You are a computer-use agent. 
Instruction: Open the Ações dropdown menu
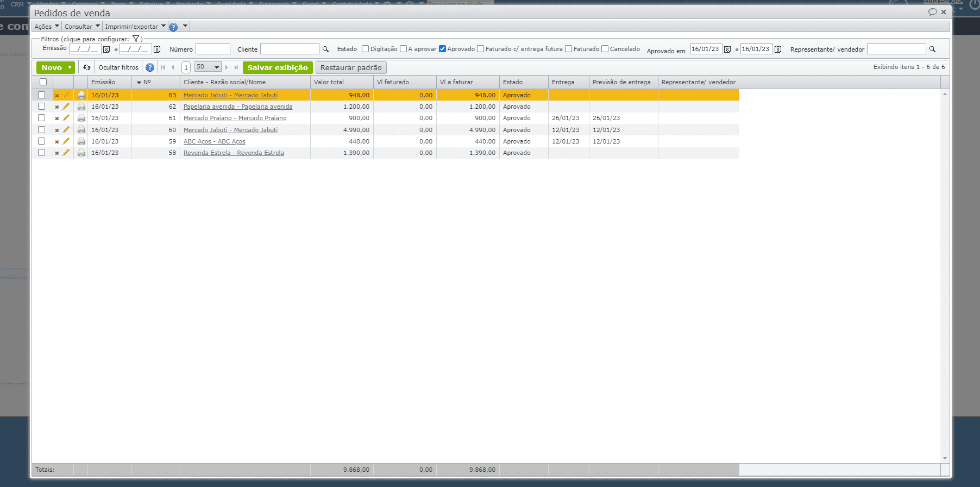47,27
